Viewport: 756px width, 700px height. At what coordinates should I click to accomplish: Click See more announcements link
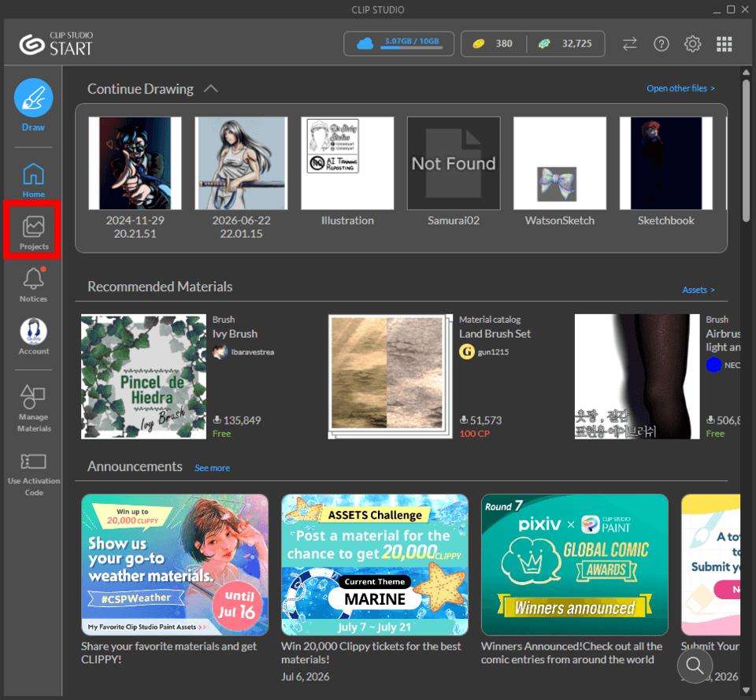212,468
